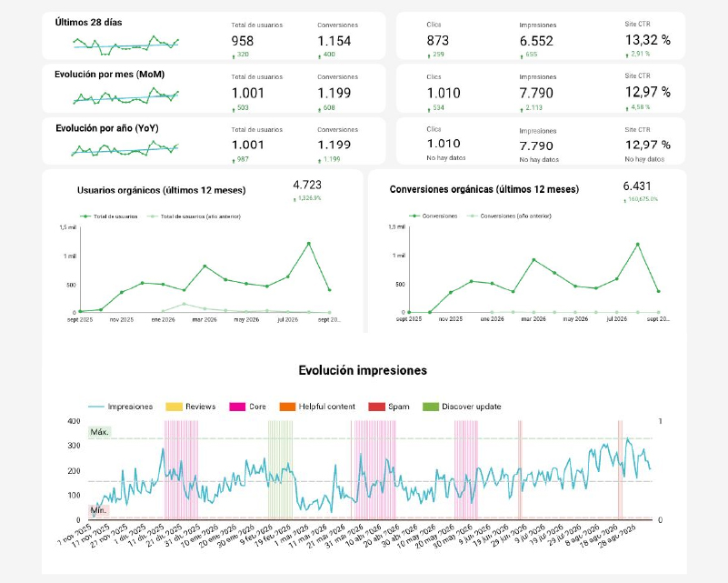The height and width of the screenshot is (583, 728).
Task: Click the 1,326.9% users growth indicator
Action: [x=307, y=198]
